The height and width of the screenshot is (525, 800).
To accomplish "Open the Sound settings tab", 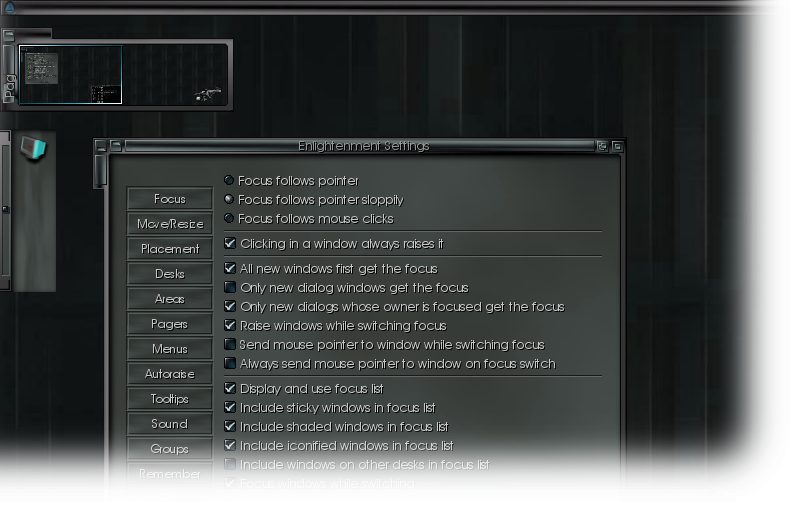I will (x=169, y=423).
